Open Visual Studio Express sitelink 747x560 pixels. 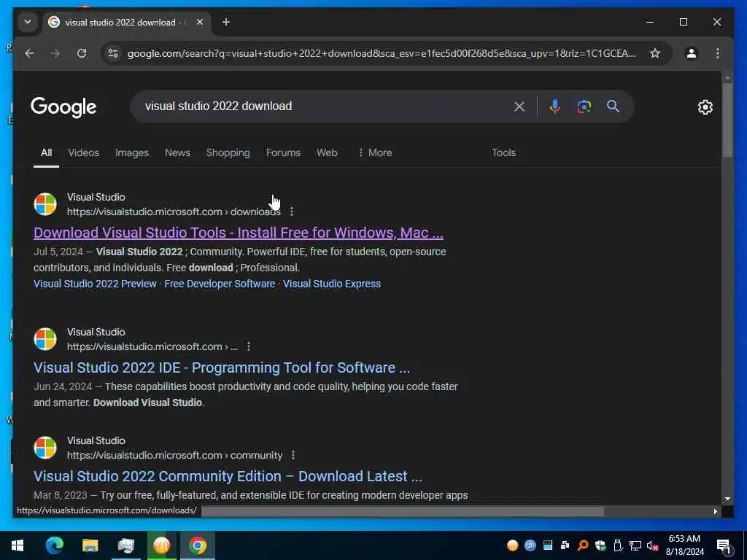pyautogui.click(x=332, y=284)
